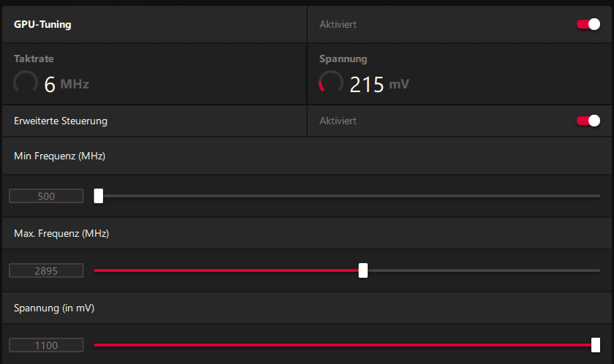Click Aktiviert text beside GPU-Tuning
Screen dimensions: 614x364
[338, 24]
